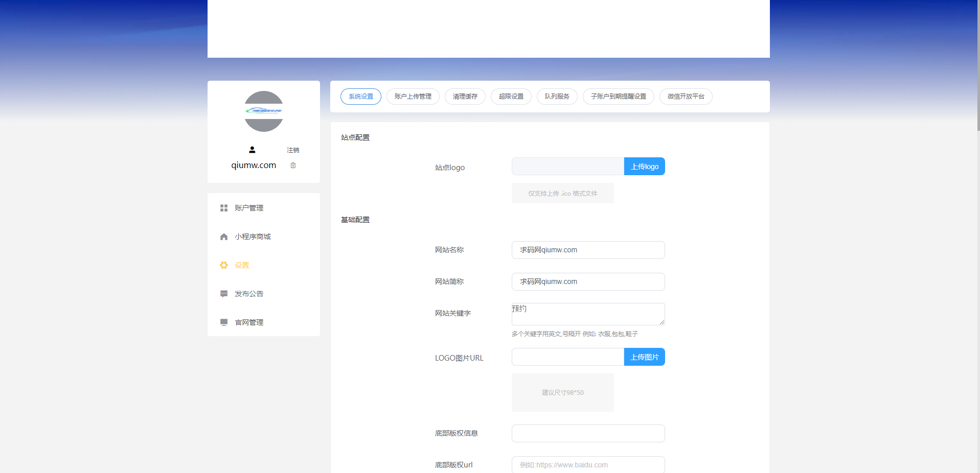Click the 账户管理 grid icon in sidebar
The image size is (980, 473).
click(x=224, y=208)
